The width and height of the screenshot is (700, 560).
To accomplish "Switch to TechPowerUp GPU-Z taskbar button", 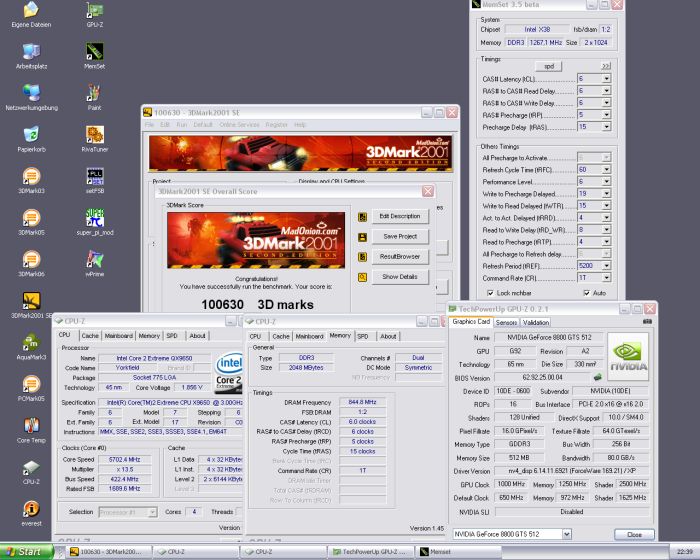I will coord(369,552).
